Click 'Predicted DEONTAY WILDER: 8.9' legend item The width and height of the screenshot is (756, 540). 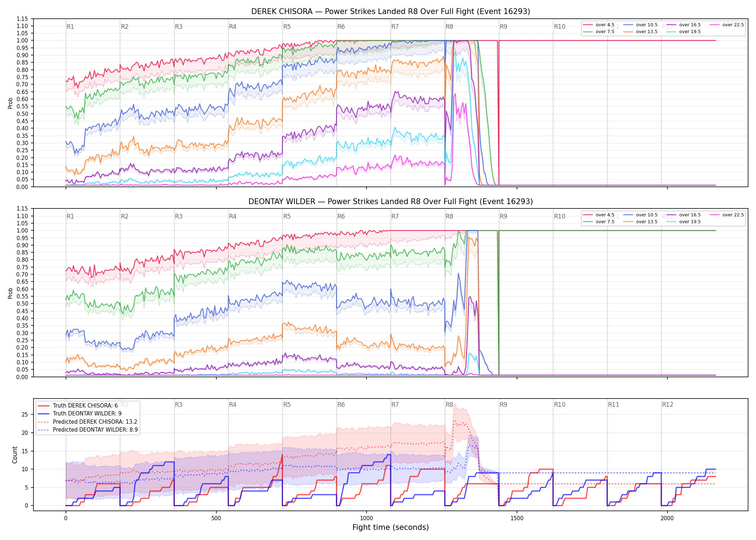pyautogui.click(x=88, y=430)
